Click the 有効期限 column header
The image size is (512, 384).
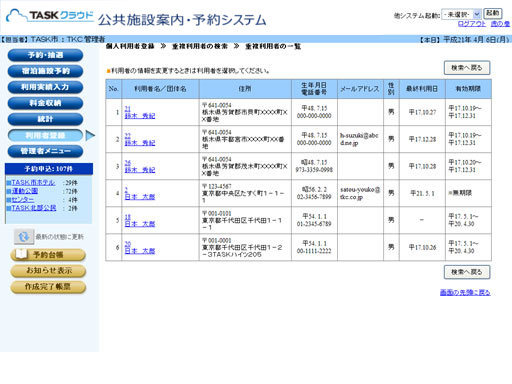point(468,89)
